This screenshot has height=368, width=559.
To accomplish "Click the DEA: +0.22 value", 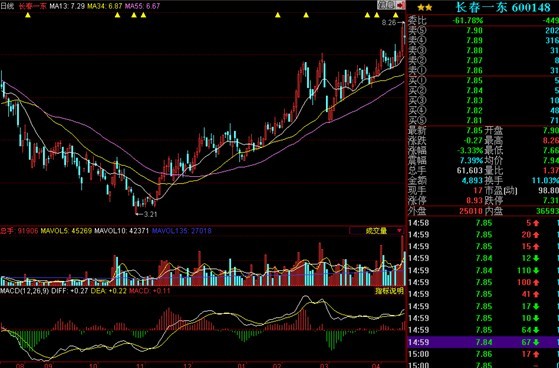I will pyautogui.click(x=108, y=291).
